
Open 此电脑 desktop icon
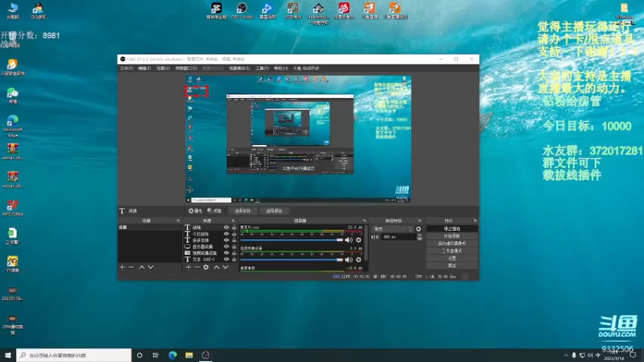(13, 10)
